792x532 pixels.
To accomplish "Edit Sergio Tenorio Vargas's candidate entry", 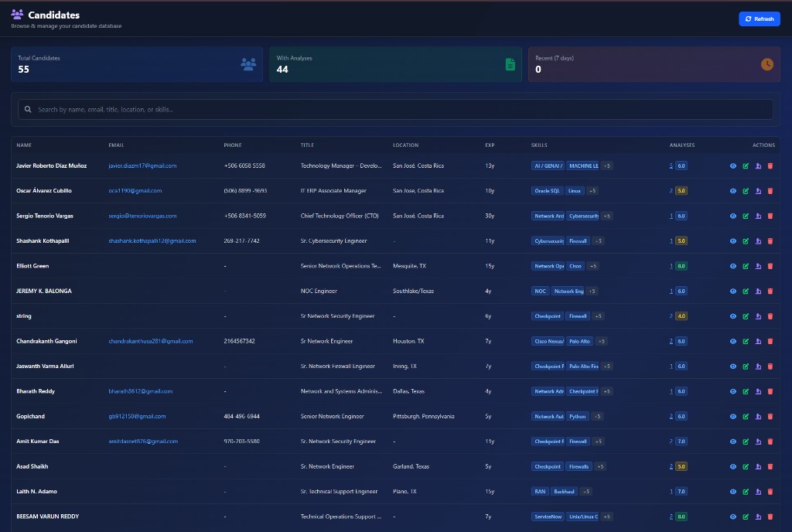I will (746, 216).
